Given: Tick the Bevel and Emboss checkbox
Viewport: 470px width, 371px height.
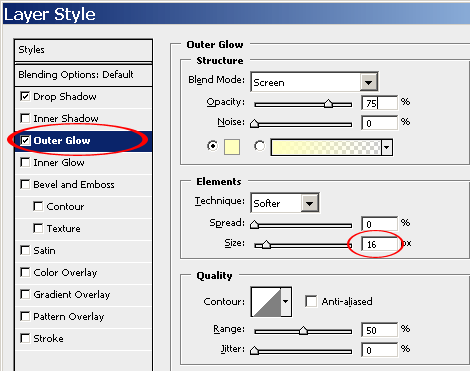Looking at the screenshot, I should click(x=25, y=184).
